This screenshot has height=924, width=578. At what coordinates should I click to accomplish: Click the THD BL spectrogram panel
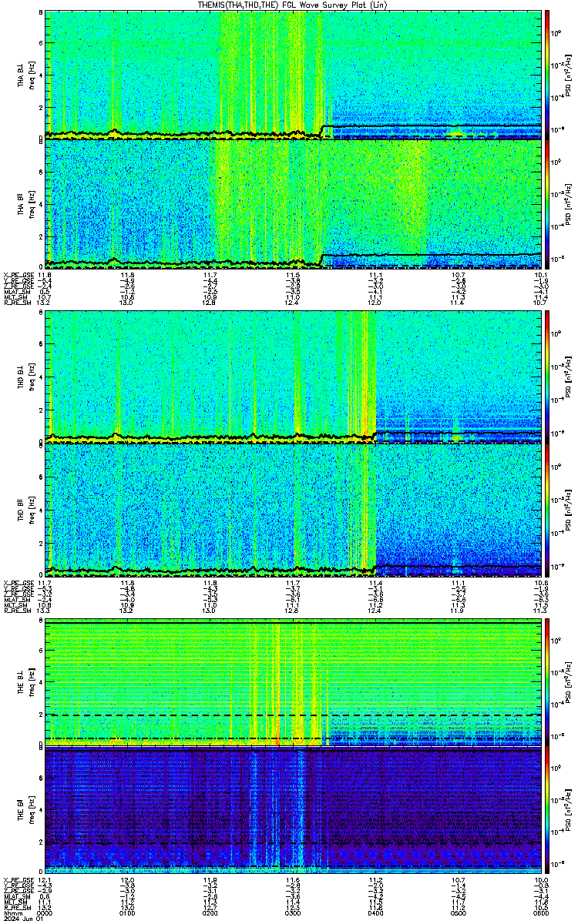coord(294,377)
